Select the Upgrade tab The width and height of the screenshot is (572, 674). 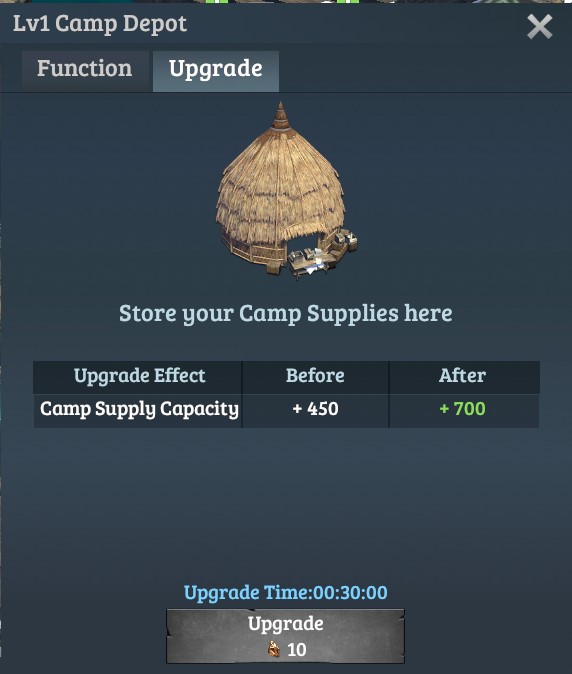click(x=216, y=71)
